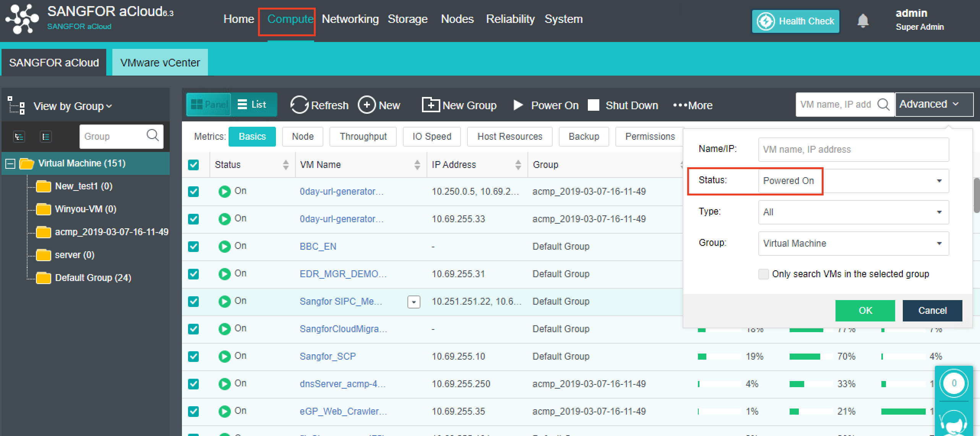This screenshot has width=980, height=436.
Task: Click the On status icon for EDR_MGR_DEMO
Action: pos(224,274)
